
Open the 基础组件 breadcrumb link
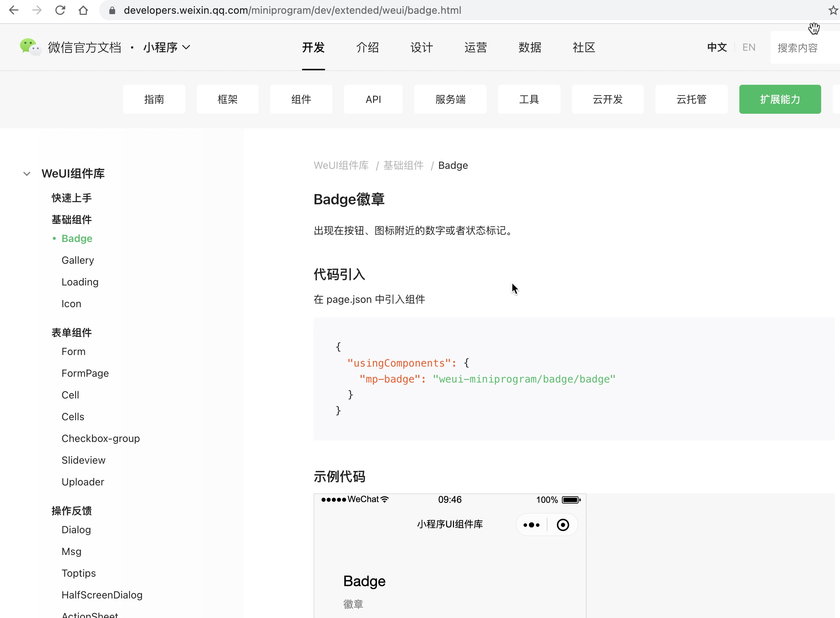coord(403,165)
